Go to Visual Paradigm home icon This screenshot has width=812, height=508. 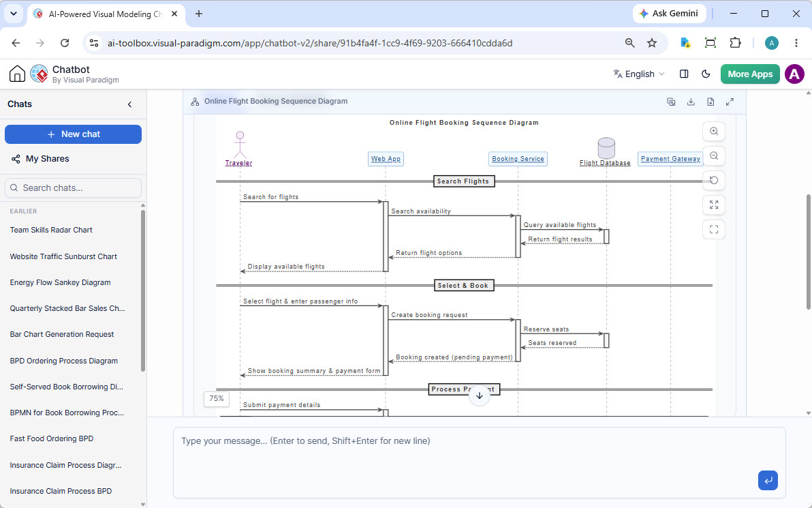[17, 74]
